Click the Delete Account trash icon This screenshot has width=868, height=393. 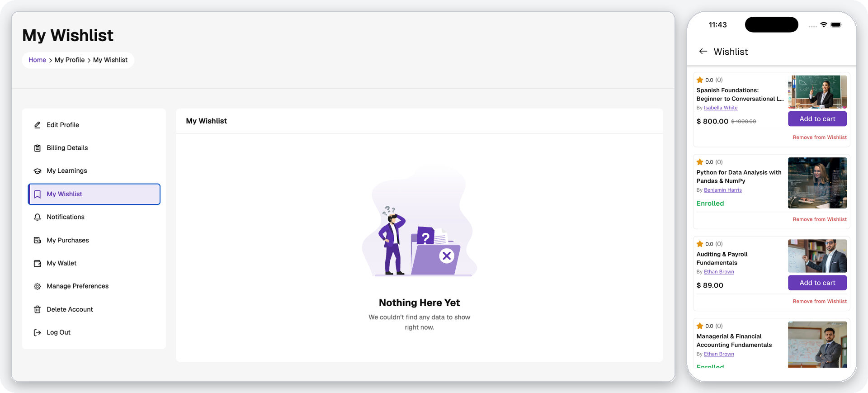(38, 309)
